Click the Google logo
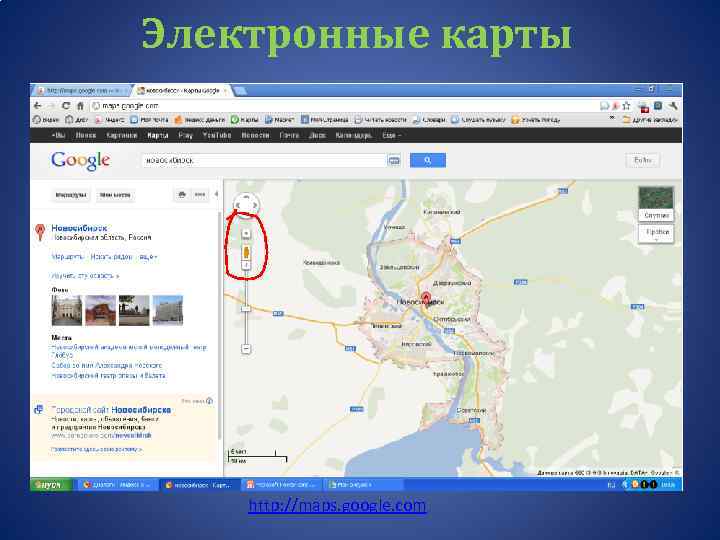The width and height of the screenshot is (720, 540). [80, 161]
